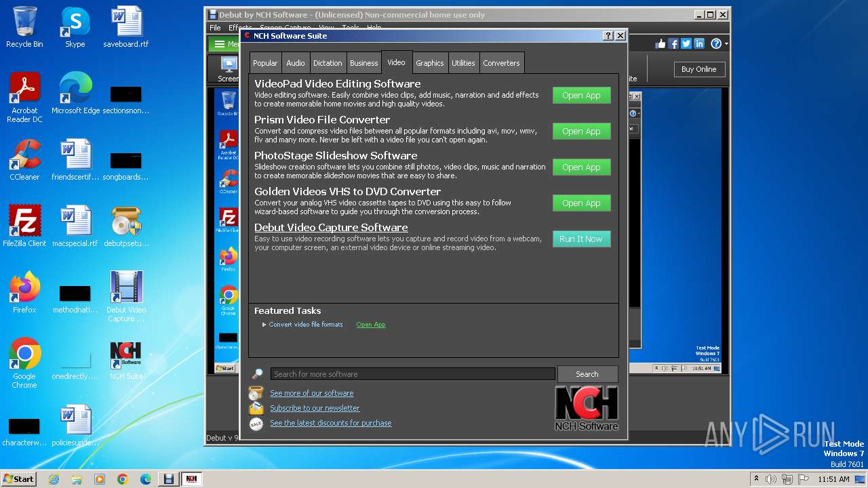868x488 pixels.
Task: Click Run It Now for Debut
Action: pyautogui.click(x=581, y=239)
